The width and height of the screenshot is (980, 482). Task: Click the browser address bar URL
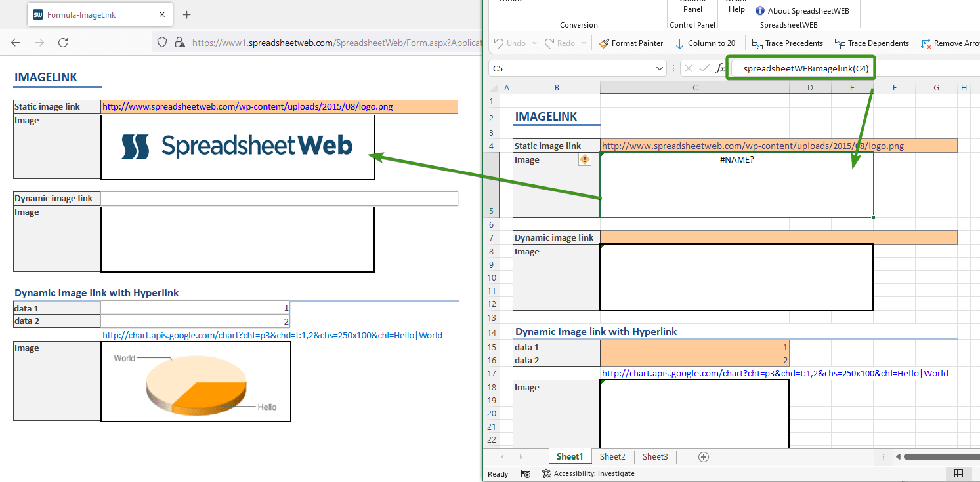[337, 43]
